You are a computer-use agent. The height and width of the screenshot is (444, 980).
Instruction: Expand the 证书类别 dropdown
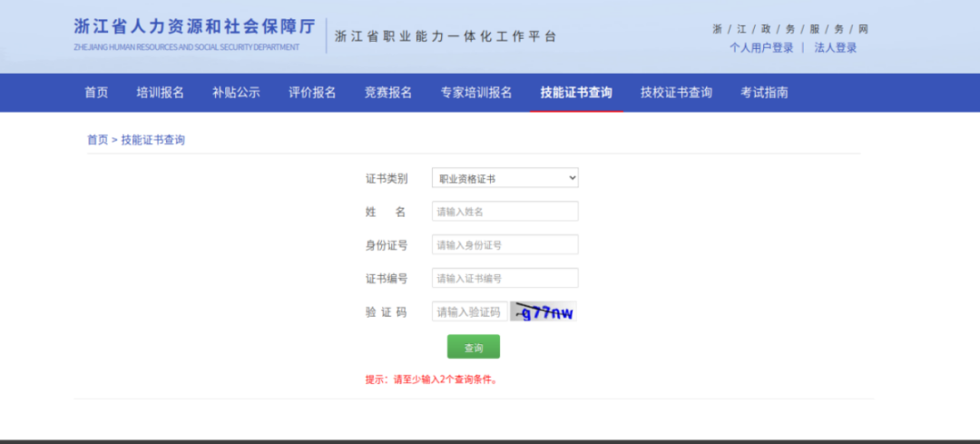[505, 178]
